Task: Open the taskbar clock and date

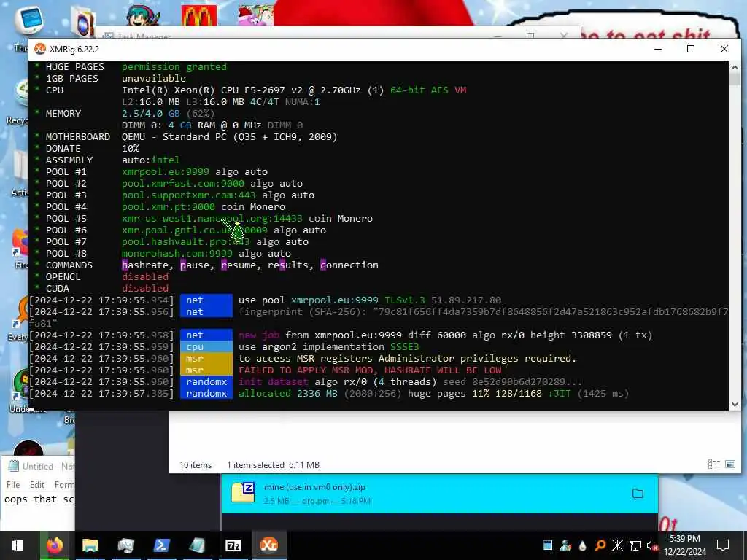Action: (684, 545)
